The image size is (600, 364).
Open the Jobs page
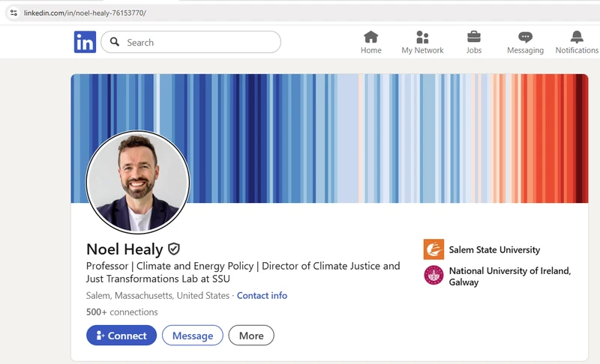[474, 42]
